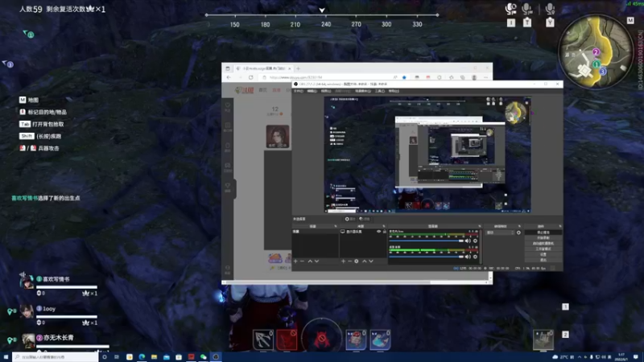Open the browser more options menu
Image resolution: width=644 pixels, height=362 pixels.
[485, 77]
